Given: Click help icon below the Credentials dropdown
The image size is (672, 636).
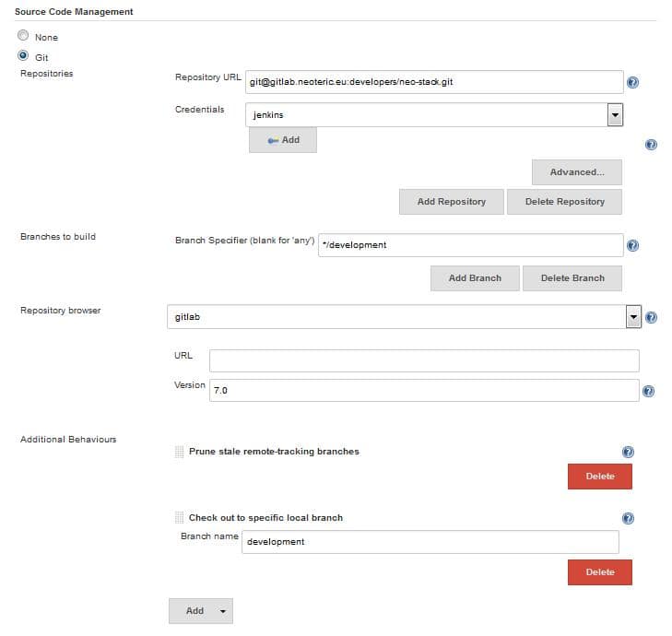Looking at the screenshot, I should pyautogui.click(x=651, y=145).
